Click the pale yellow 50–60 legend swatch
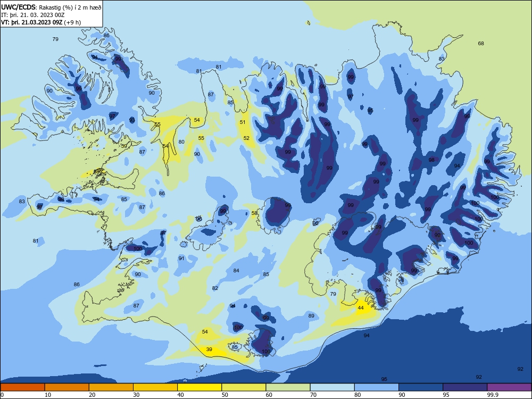The width and height of the screenshot is (532, 399). [244, 387]
